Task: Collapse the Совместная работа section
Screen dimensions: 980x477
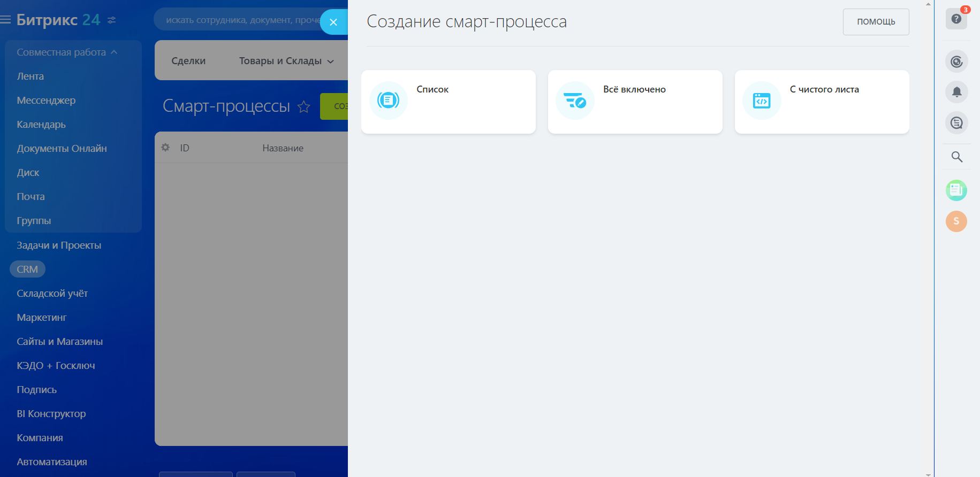Action: [x=67, y=52]
